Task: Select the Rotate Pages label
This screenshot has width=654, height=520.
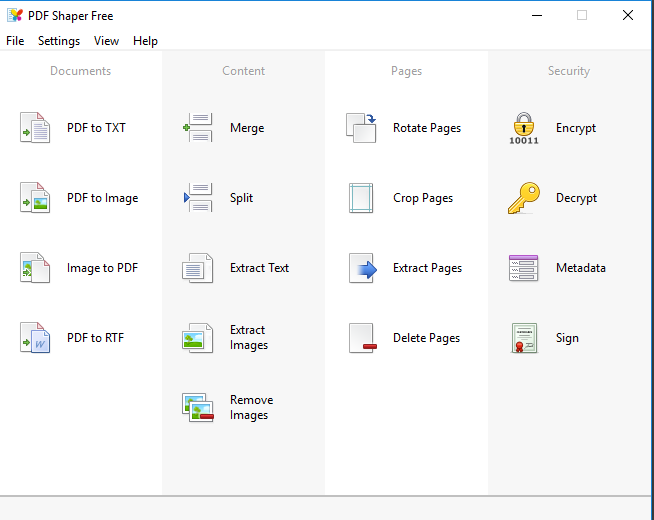Action: (x=427, y=128)
